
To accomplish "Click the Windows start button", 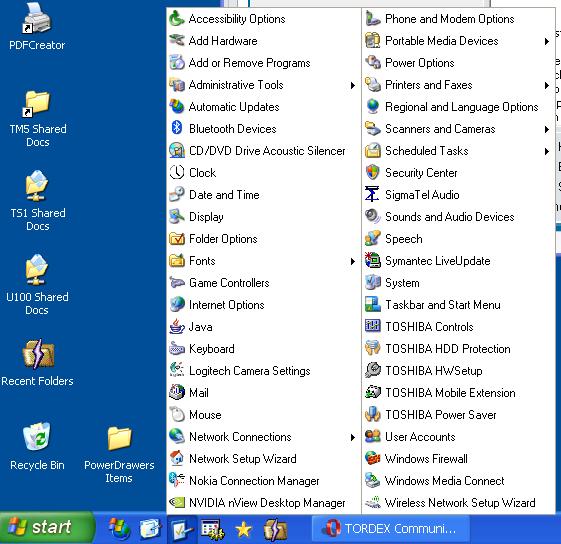I will tap(47, 528).
